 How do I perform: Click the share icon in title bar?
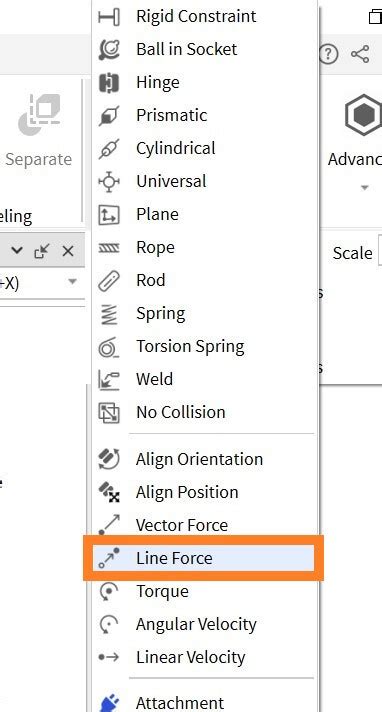pyautogui.click(x=360, y=54)
